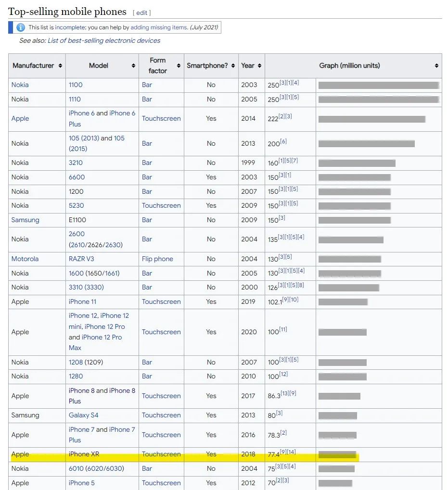Click citation [6] next to 200
This screenshot has height=490, width=448.
click(x=283, y=141)
